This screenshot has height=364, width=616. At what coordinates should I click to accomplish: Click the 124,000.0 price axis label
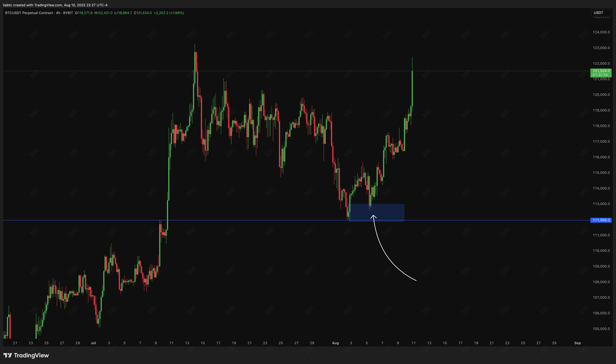[x=601, y=32]
